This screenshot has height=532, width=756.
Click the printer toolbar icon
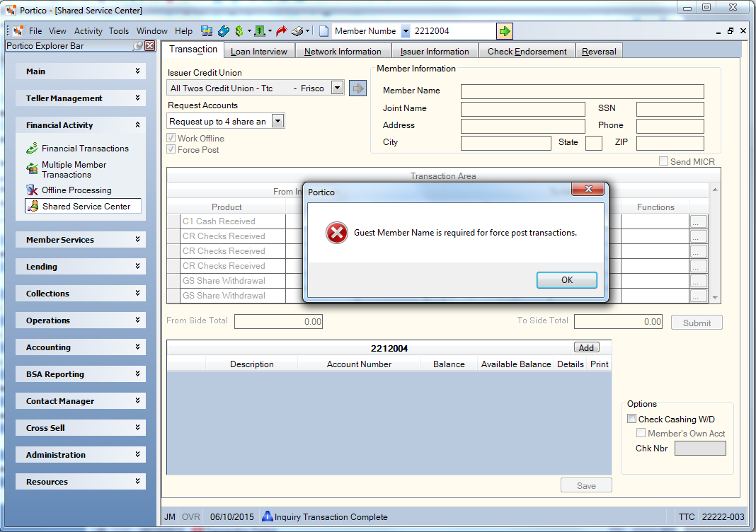(x=297, y=31)
